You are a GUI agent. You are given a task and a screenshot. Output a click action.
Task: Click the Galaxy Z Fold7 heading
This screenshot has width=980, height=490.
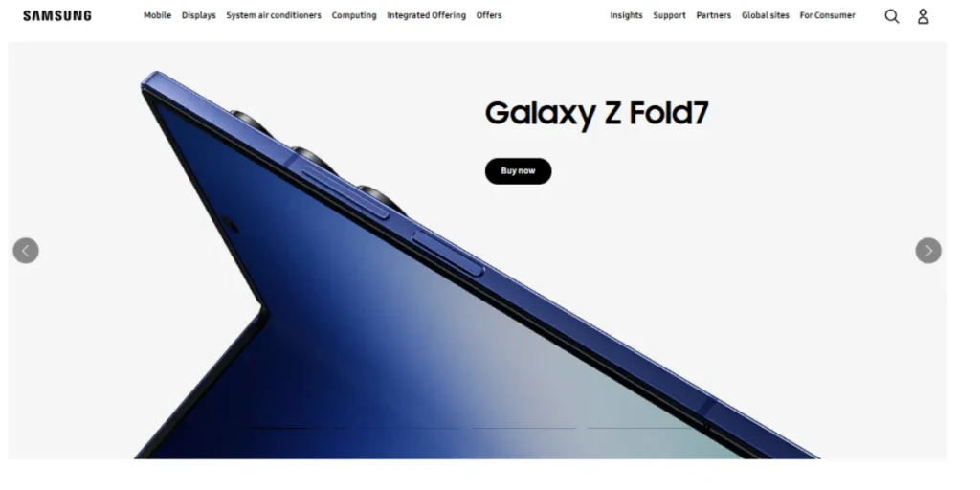tap(597, 114)
